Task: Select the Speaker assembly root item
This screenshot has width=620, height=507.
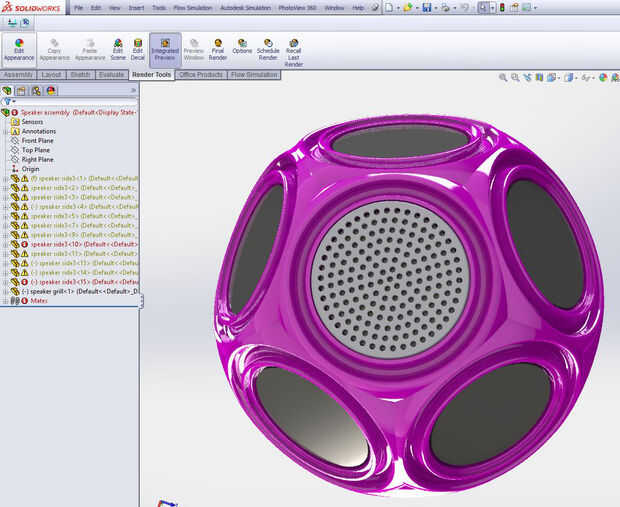Action: [71, 113]
